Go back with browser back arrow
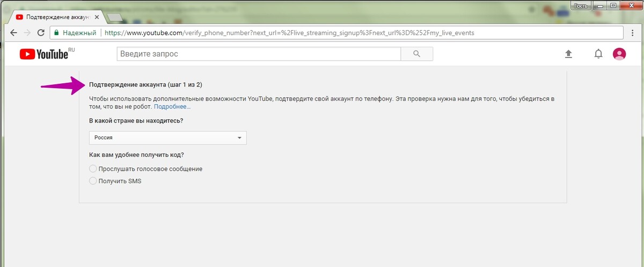Viewport: 644px width, 267px height. (13, 33)
